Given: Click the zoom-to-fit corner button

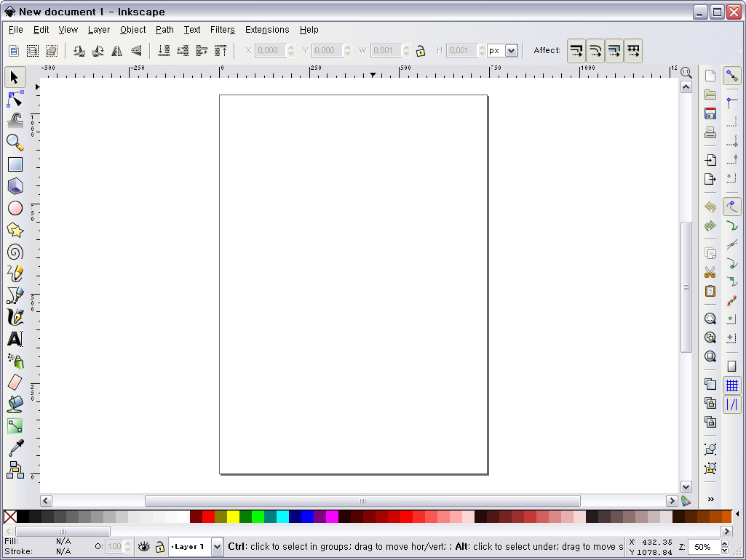Looking at the screenshot, I should (x=686, y=72).
